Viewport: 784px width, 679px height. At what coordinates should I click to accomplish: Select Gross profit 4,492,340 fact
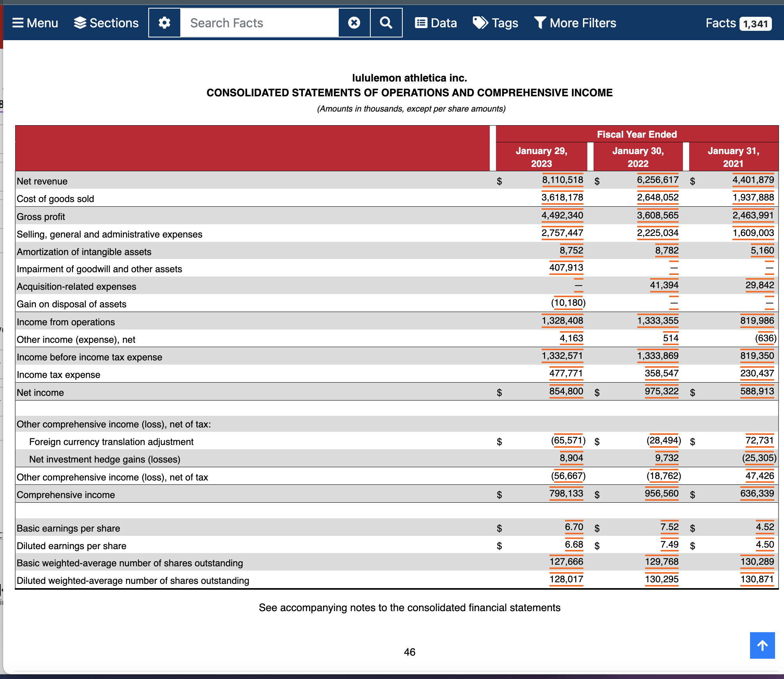click(x=562, y=215)
